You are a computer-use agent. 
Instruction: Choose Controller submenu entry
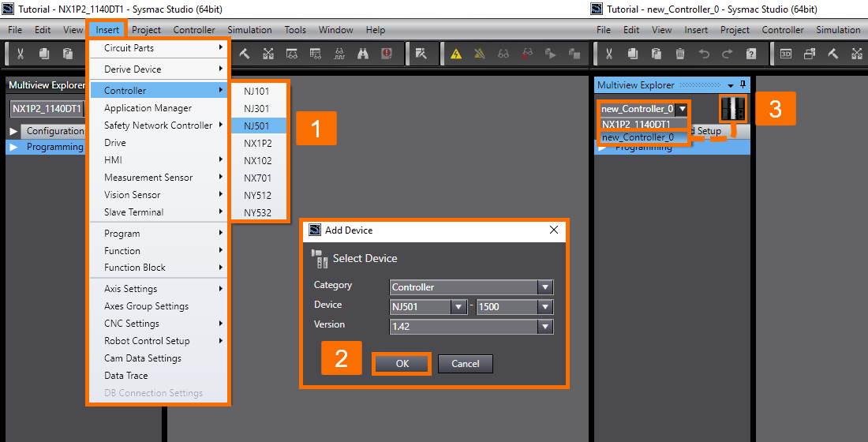pos(159,90)
